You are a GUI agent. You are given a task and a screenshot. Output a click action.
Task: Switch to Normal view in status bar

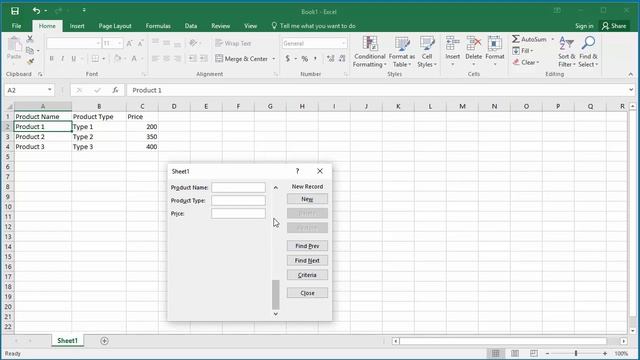point(496,353)
